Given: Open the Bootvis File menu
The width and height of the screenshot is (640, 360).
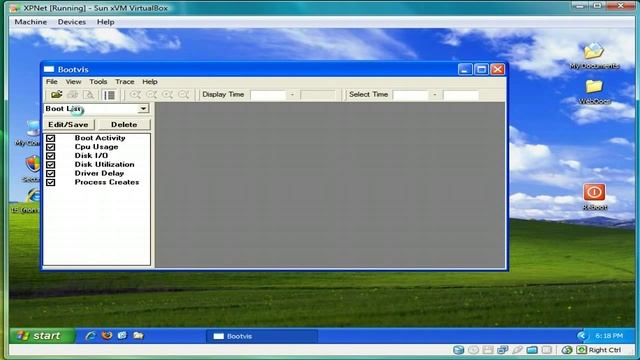Looking at the screenshot, I should click(51, 82).
